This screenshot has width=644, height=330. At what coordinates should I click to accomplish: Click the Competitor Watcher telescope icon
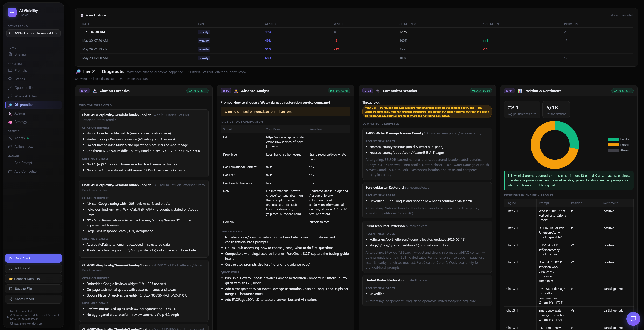(378, 91)
